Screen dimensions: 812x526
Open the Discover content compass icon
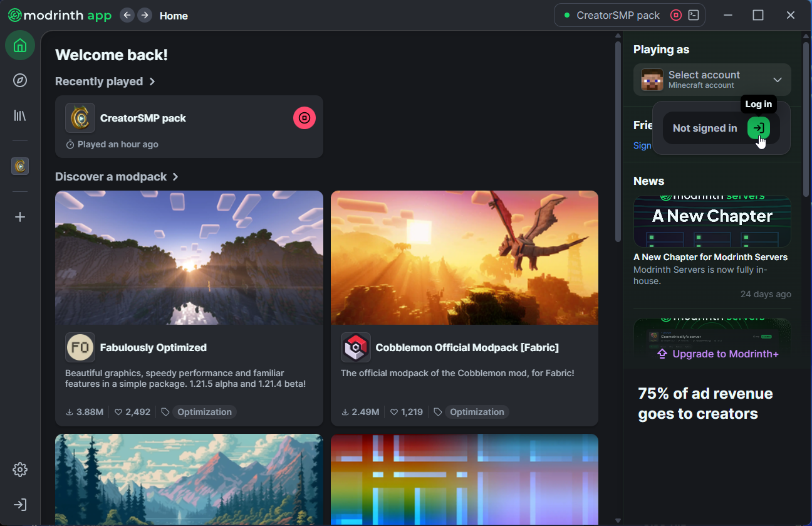20,80
